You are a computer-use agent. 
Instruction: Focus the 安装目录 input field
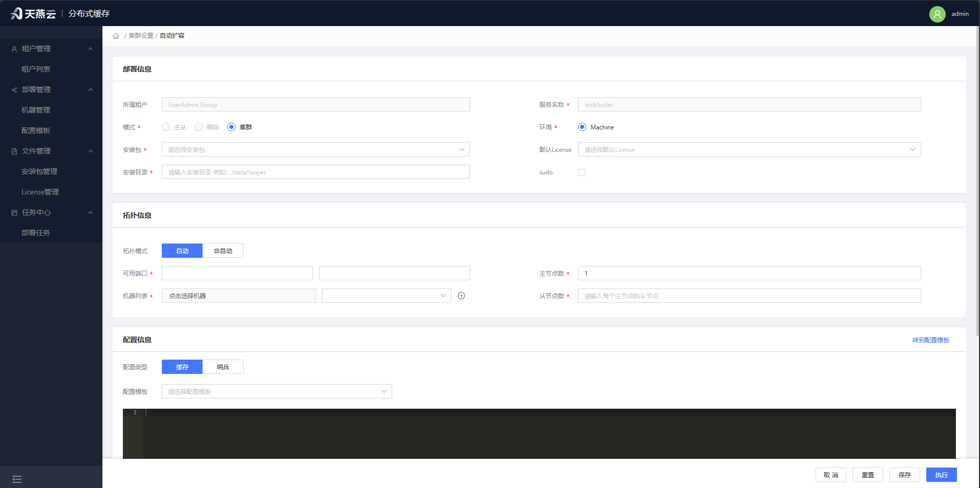(x=316, y=172)
